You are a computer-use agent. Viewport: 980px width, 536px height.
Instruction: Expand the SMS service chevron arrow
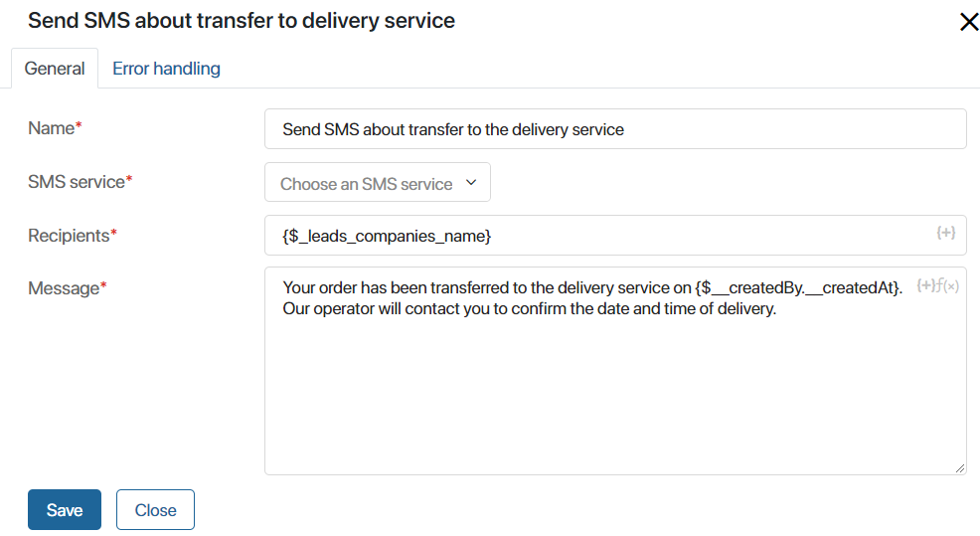[x=471, y=183]
